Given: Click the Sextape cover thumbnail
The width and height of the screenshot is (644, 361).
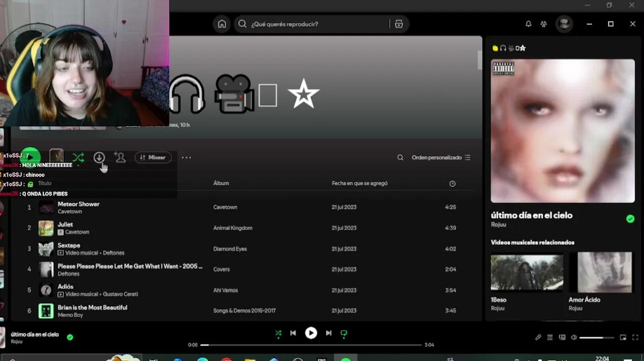Looking at the screenshot, I should tap(46, 249).
